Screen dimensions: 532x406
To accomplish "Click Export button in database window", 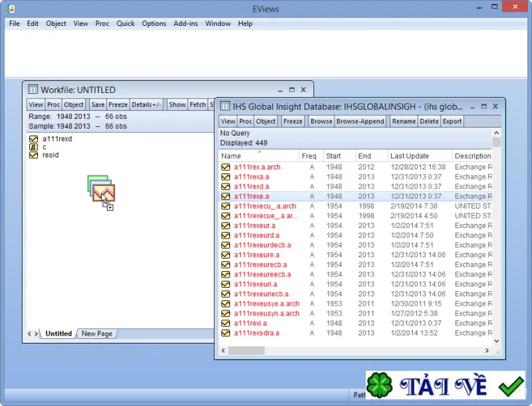I will click(x=452, y=122).
